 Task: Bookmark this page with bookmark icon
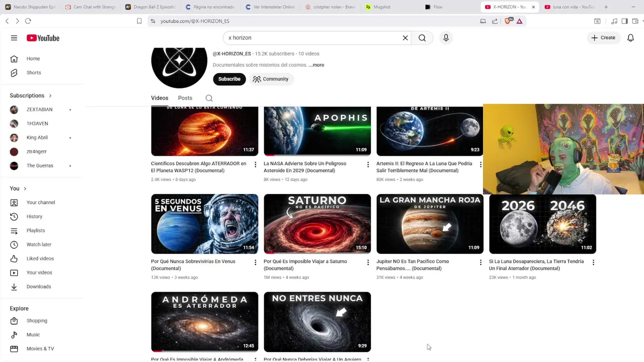pos(139,21)
